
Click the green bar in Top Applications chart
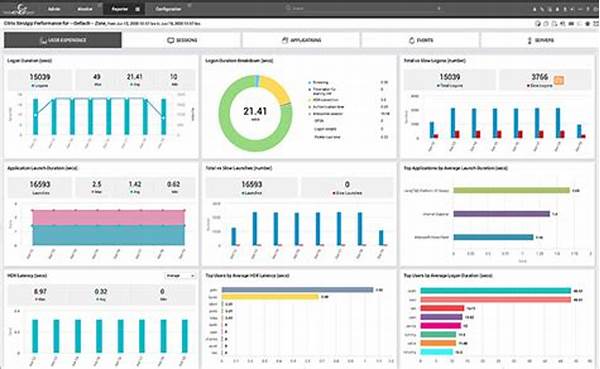(x=511, y=190)
